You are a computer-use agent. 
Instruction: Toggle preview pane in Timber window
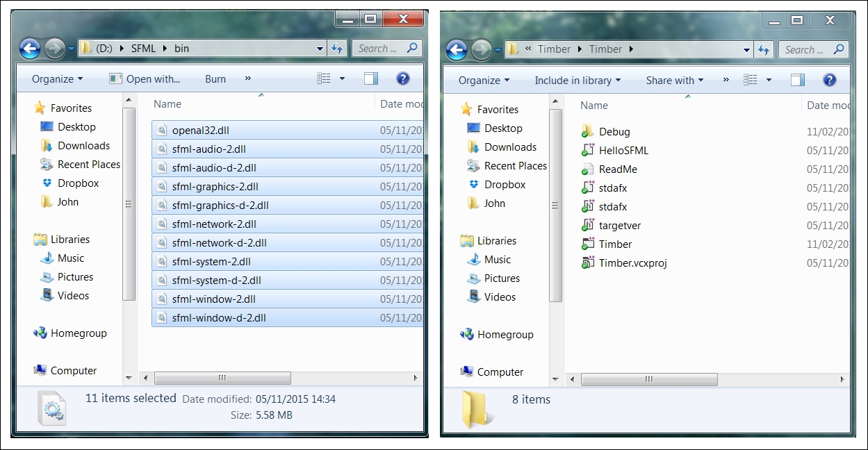point(798,80)
